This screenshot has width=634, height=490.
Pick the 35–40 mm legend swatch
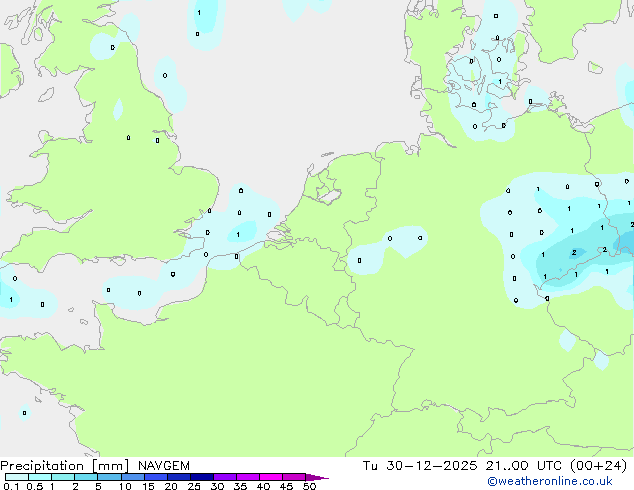[248, 477]
